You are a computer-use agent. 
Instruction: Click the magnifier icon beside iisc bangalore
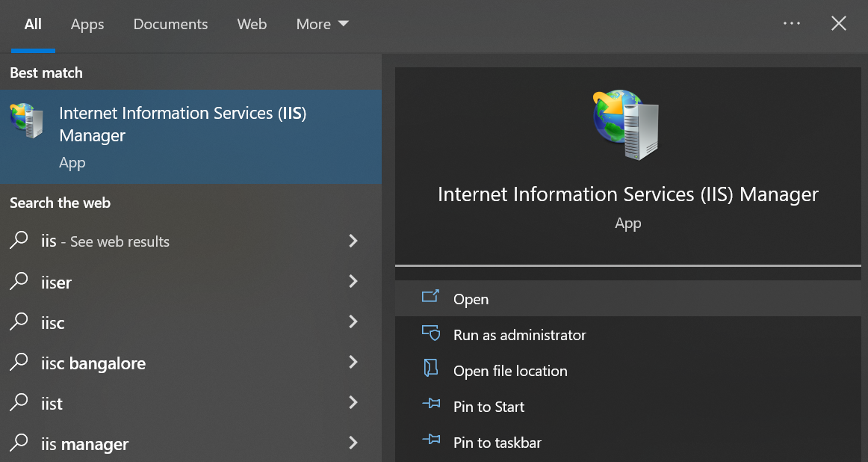point(18,363)
